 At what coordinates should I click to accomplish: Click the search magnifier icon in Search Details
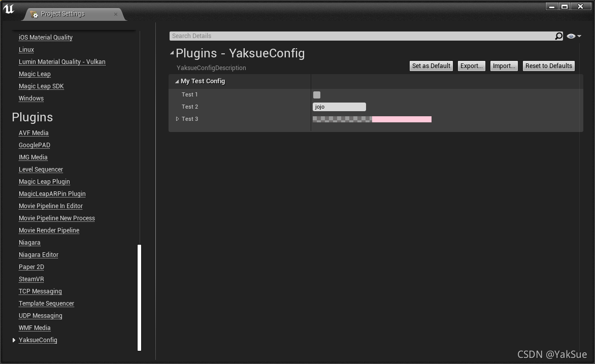[x=558, y=36]
